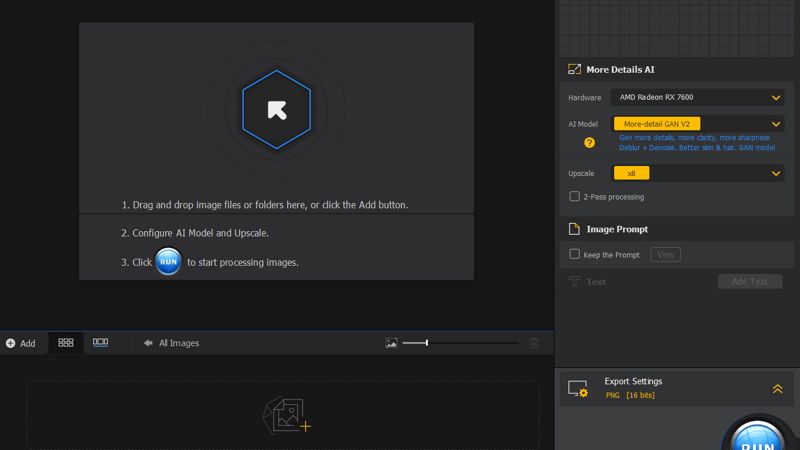Image resolution: width=800 pixels, height=450 pixels.
Task: Click the x8 upscale value
Action: 632,173
